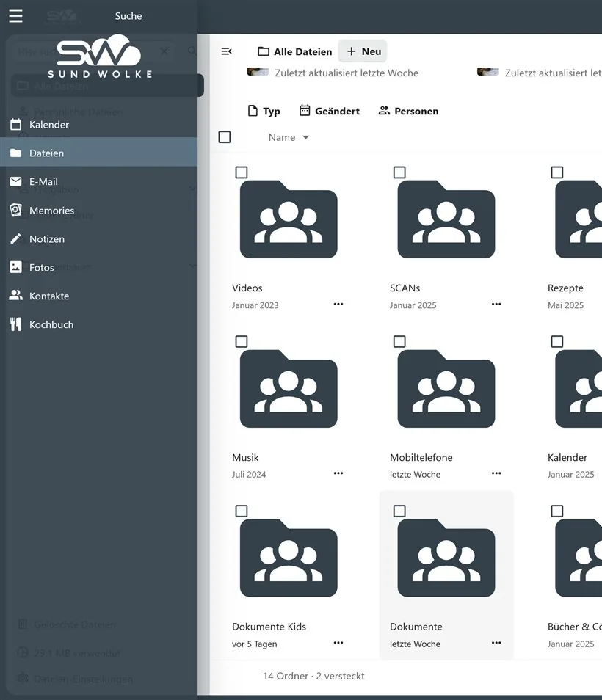Image resolution: width=602 pixels, height=700 pixels.
Task: Sort by the Name column header
Action: tap(289, 137)
